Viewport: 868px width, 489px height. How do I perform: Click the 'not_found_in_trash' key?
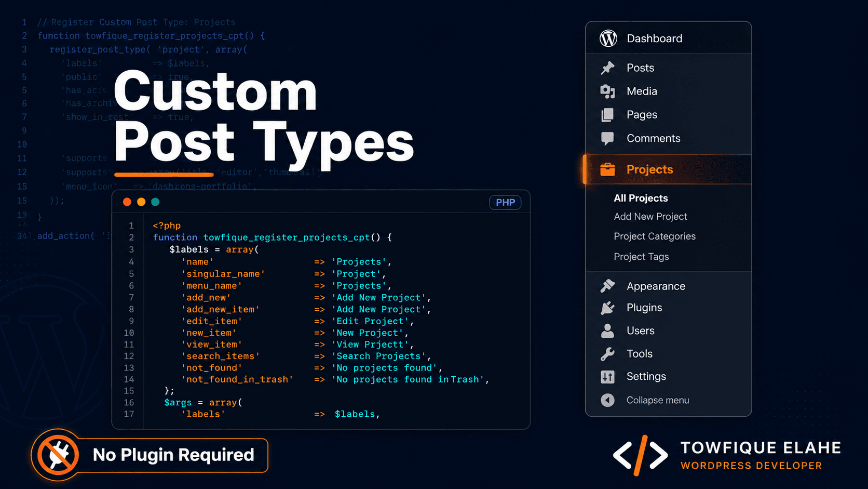click(x=237, y=380)
